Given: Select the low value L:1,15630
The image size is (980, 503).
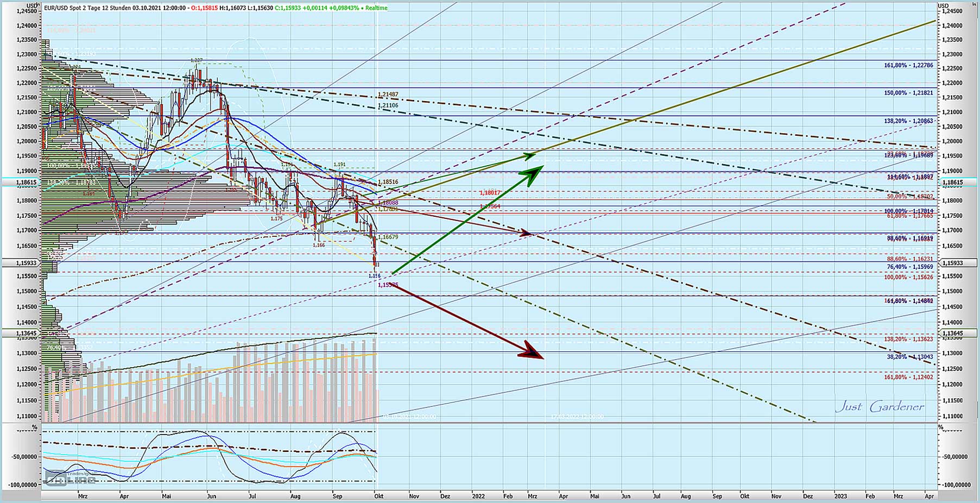Looking at the screenshot, I should point(260,8).
